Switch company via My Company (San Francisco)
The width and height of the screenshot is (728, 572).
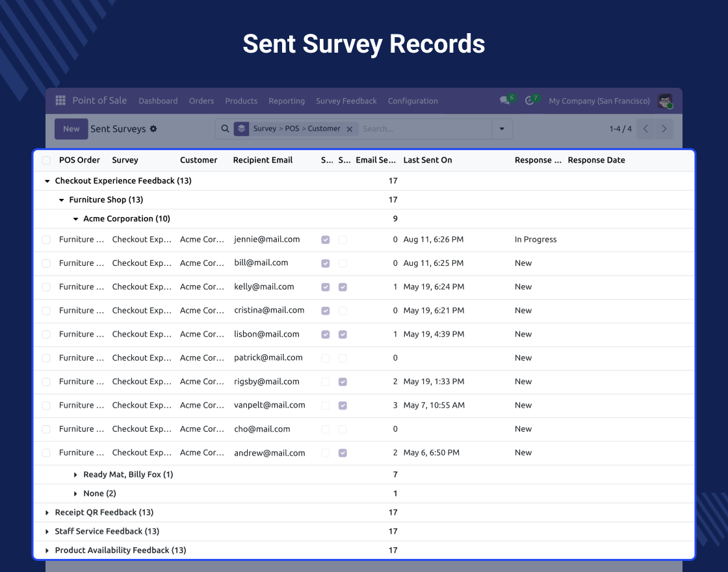point(599,101)
